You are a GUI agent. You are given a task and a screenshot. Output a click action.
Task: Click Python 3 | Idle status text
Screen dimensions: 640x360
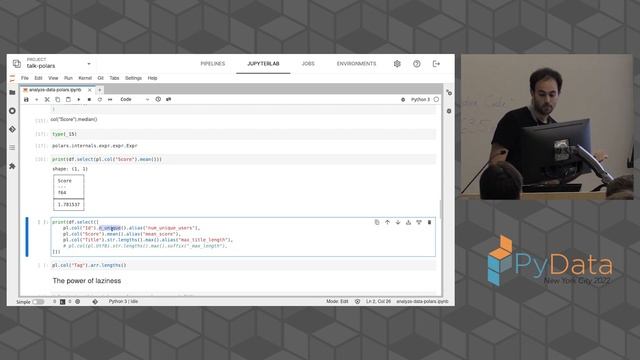123,302
